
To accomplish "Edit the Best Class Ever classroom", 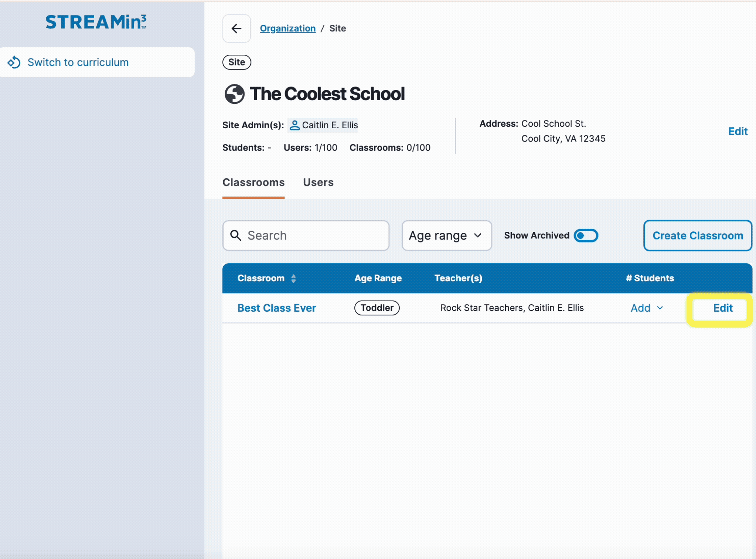I will coord(723,308).
